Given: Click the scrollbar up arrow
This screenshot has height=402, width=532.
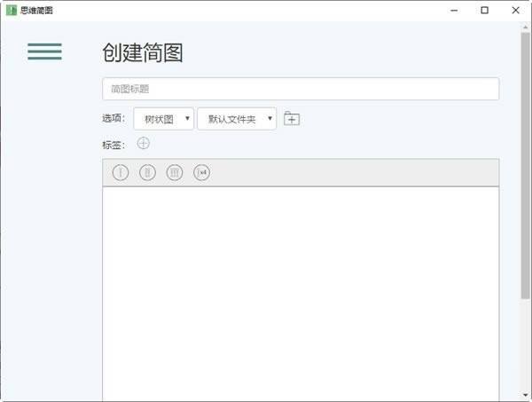Looking at the screenshot, I should tap(525, 28).
